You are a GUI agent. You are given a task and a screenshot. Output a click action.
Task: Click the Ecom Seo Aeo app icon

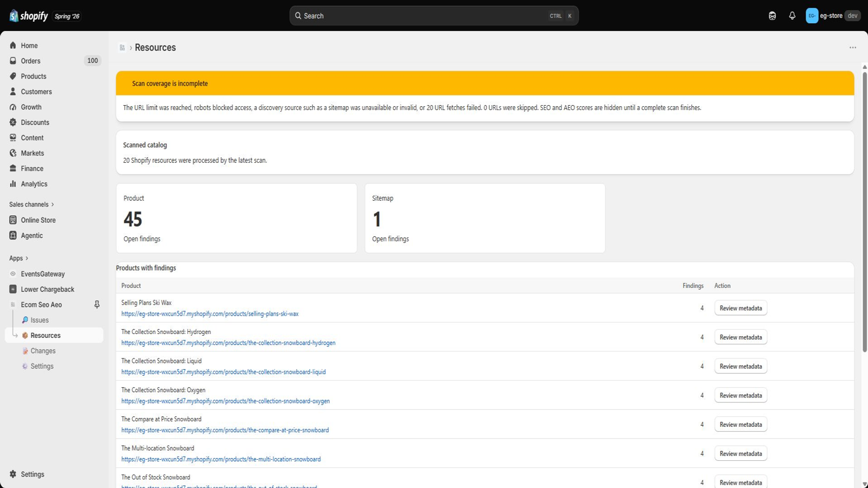pyautogui.click(x=13, y=305)
